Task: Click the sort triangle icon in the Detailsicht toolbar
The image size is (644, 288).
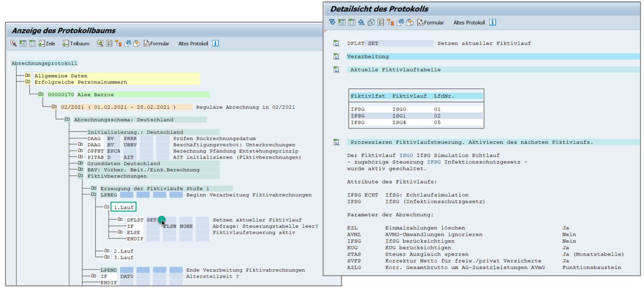Action: click(x=361, y=22)
